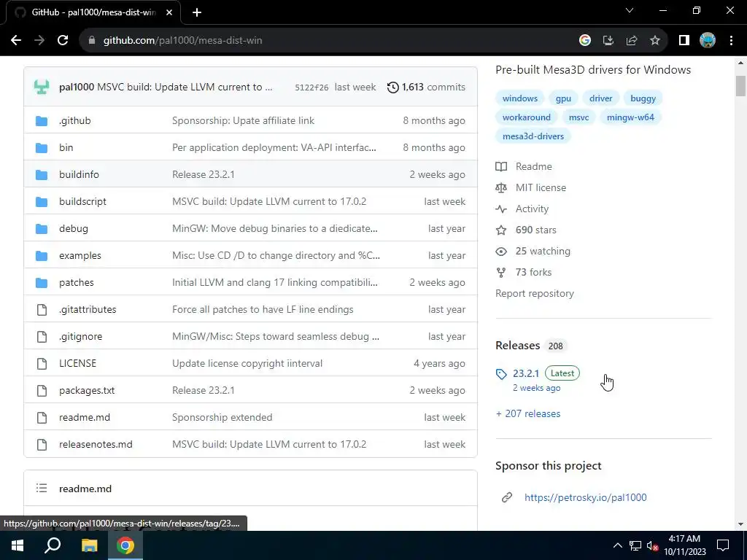Click the debug folder icon

click(42, 229)
